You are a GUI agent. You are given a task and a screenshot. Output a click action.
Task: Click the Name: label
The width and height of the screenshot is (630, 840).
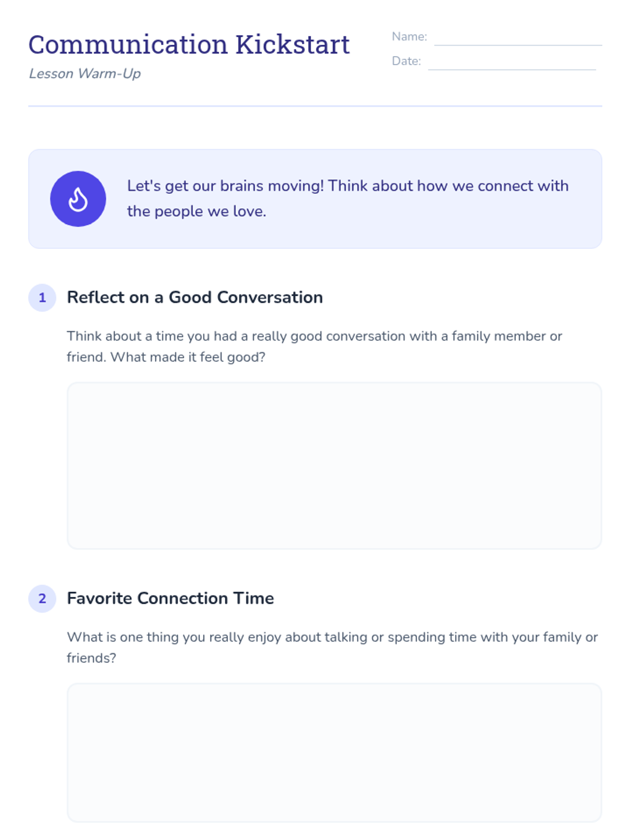[x=409, y=37]
